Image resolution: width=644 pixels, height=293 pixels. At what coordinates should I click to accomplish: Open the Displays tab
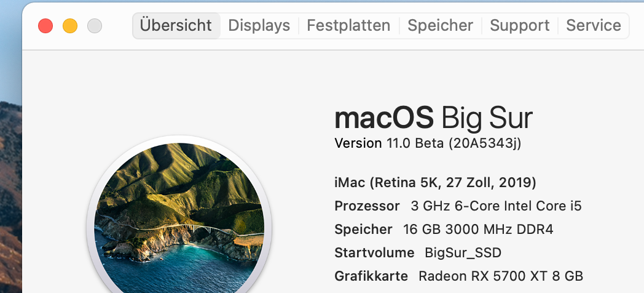click(259, 26)
